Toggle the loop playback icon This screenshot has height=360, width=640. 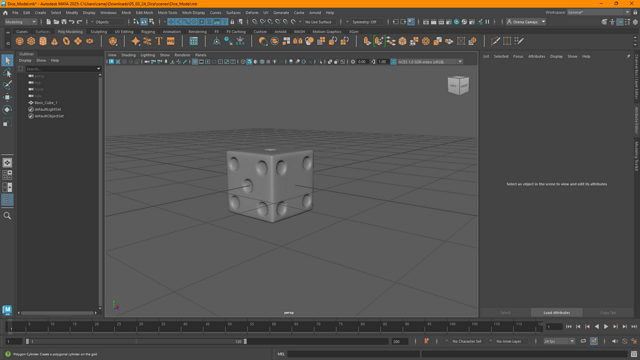point(583,341)
